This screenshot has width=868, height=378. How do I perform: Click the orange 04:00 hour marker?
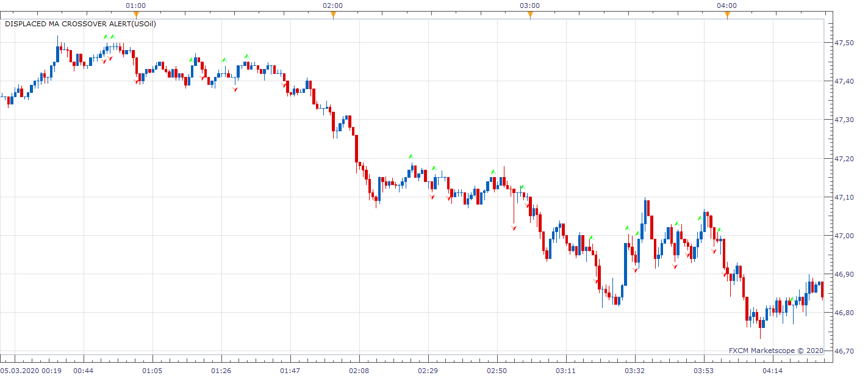coord(727,15)
